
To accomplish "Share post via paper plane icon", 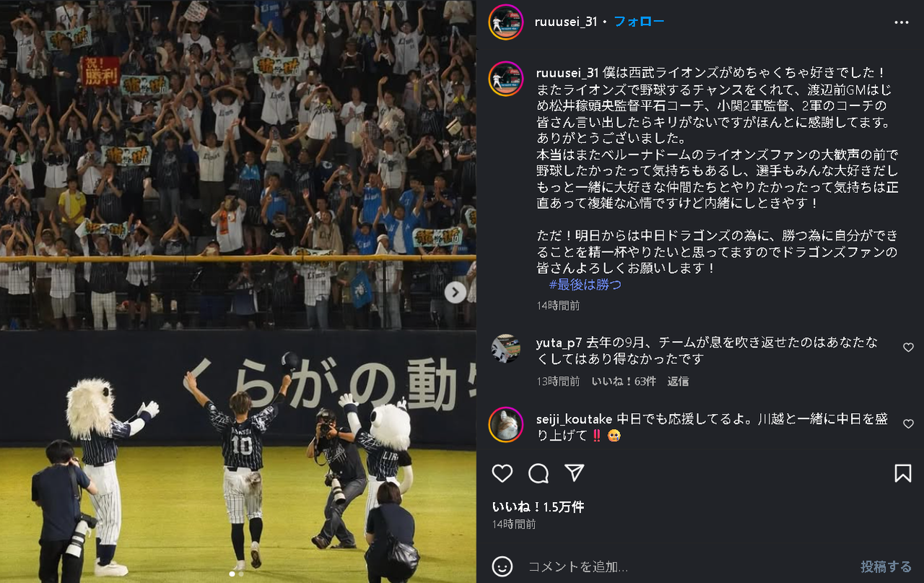I will coord(574,472).
